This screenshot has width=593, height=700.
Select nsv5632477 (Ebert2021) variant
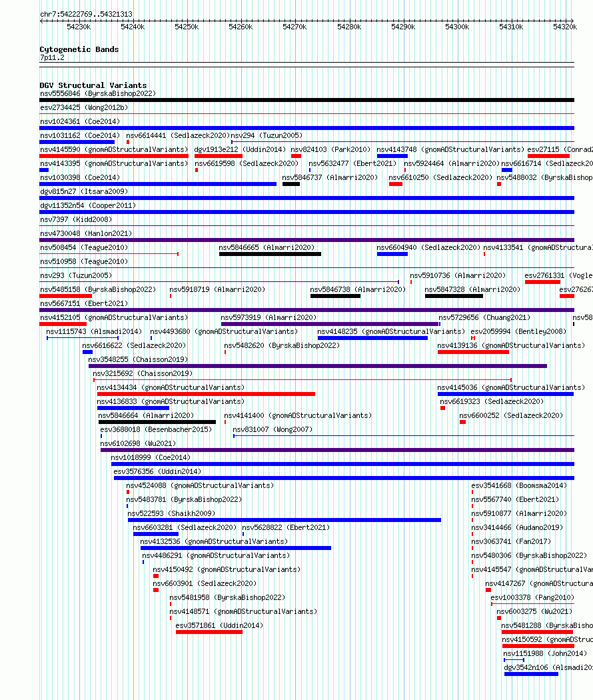[352, 163]
